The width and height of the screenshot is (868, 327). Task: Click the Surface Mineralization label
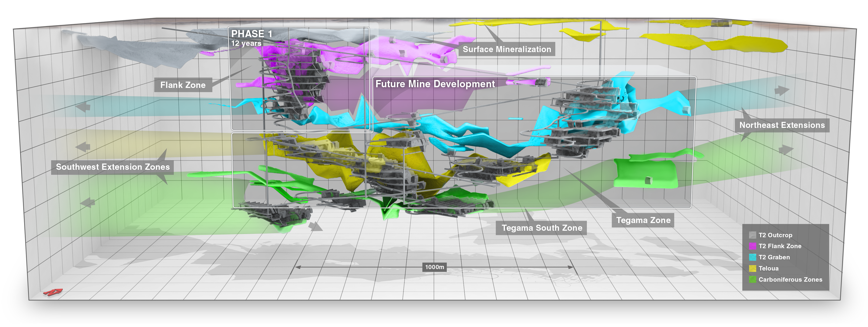(x=507, y=49)
